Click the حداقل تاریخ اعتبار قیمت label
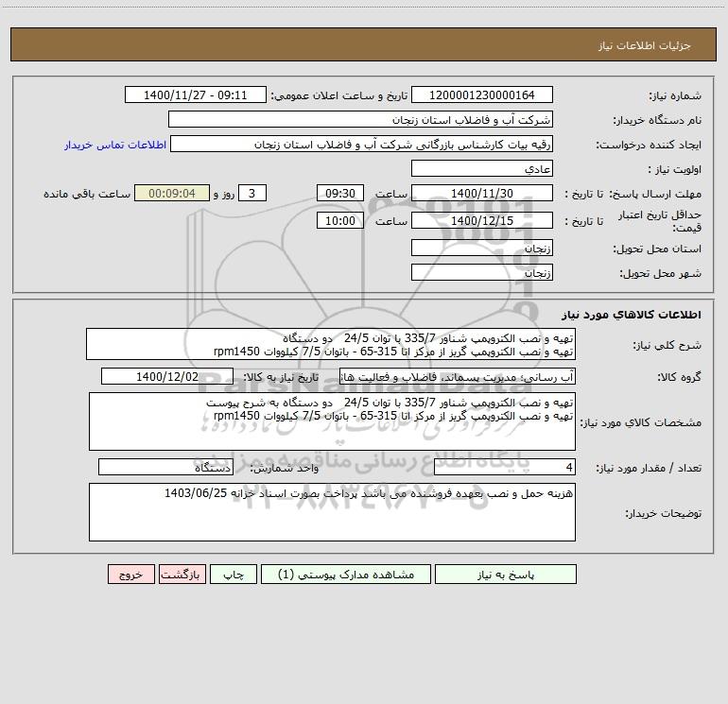The width and height of the screenshot is (728, 704). 660,221
